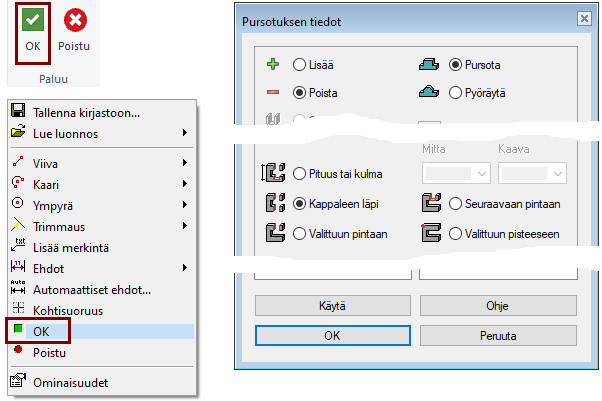Viewport: 602px width, 401px height.
Task: Click the Ominaisuudet properties icon
Action: 17,381
